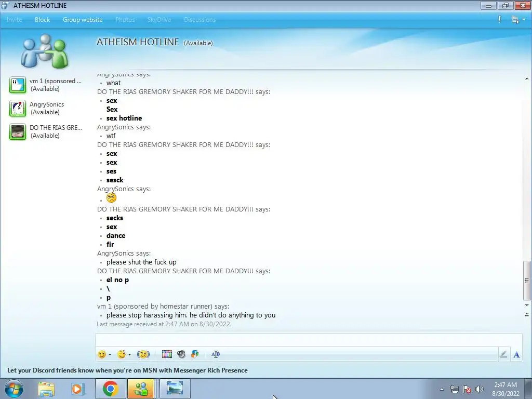Switch to handwriting pen mode
Screen dimensions: 532x399
click(503, 354)
